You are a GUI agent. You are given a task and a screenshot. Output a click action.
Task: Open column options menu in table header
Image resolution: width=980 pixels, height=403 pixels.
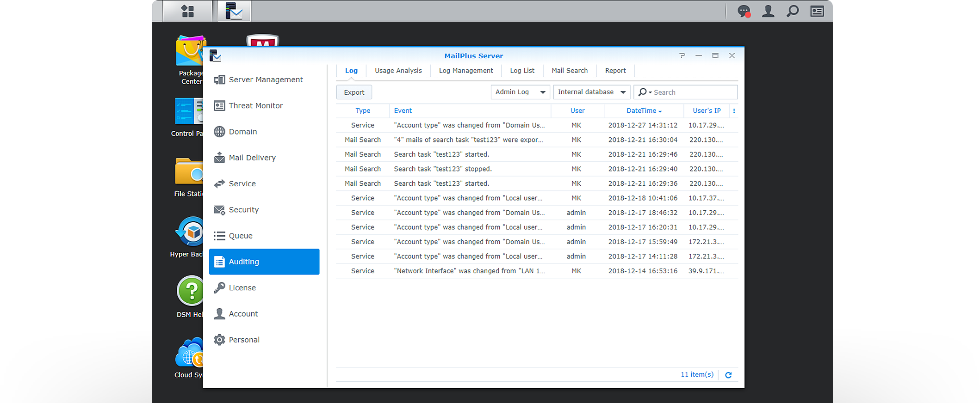[734, 111]
